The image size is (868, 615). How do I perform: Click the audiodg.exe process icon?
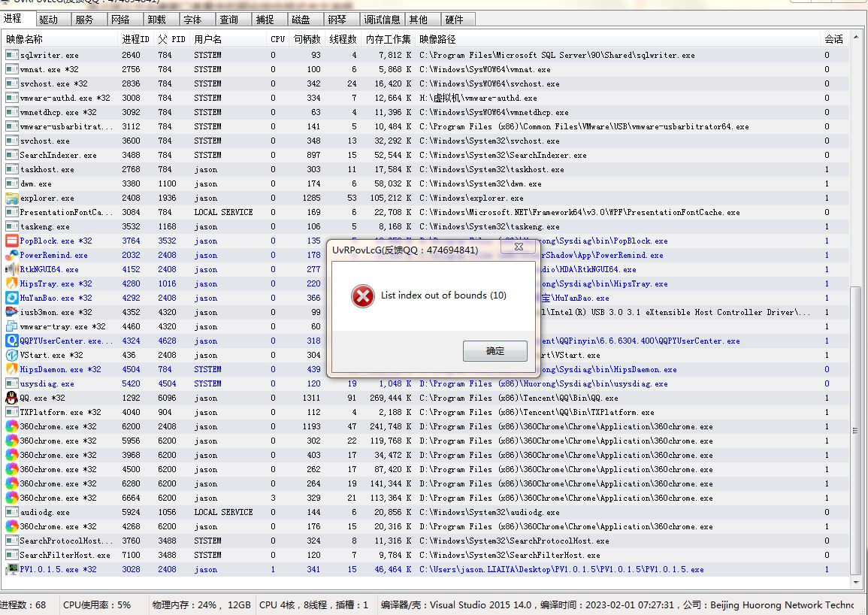point(11,512)
